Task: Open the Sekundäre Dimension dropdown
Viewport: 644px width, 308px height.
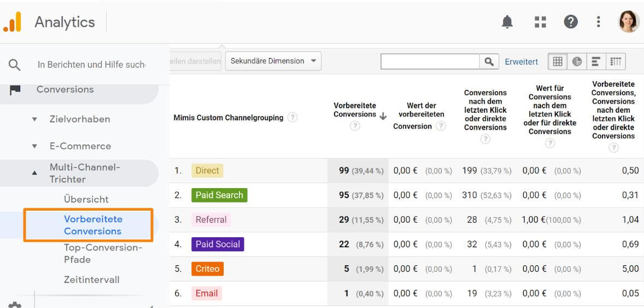Action: [x=273, y=61]
